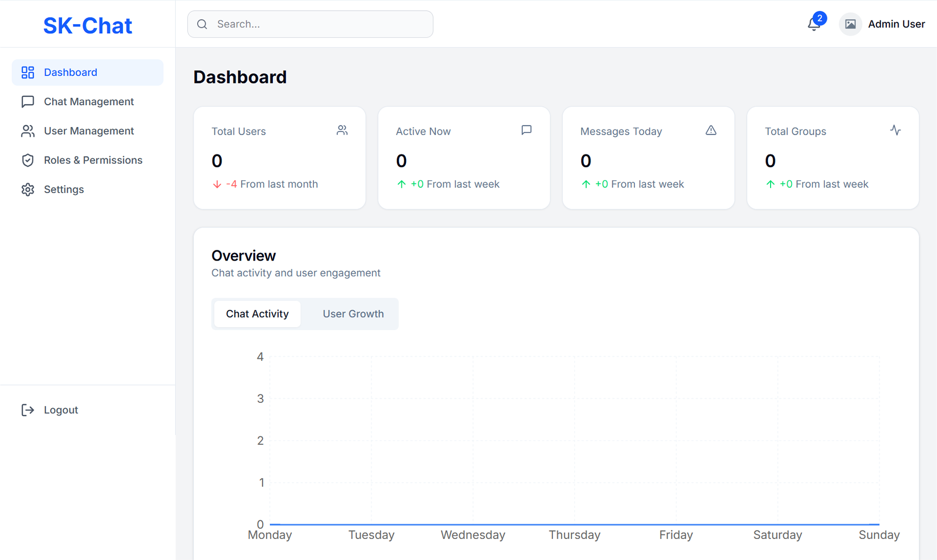Click the Total Users stat card
The image size is (937, 560).
pyautogui.click(x=280, y=158)
